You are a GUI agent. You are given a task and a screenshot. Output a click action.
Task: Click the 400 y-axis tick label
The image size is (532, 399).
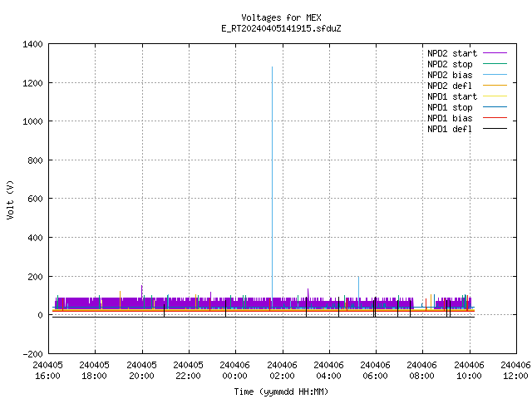pos(35,238)
